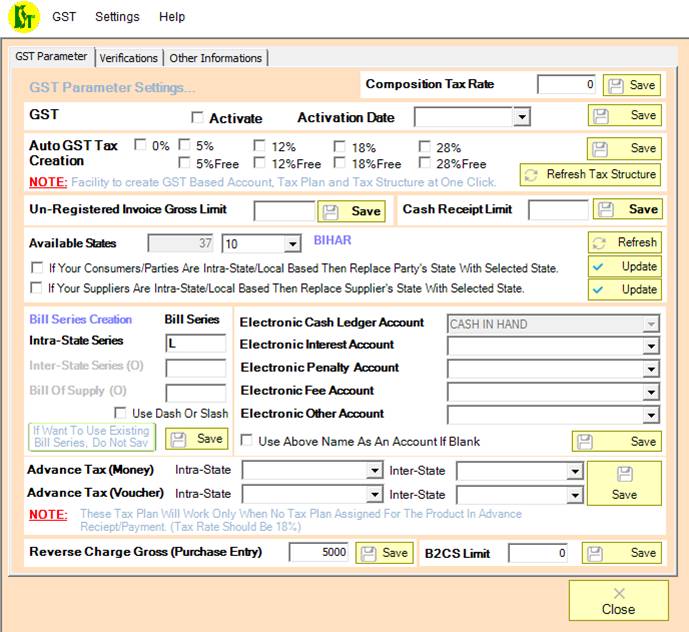Save the B2CS Limit value
The height and width of the screenshot is (632, 689).
click(621, 553)
